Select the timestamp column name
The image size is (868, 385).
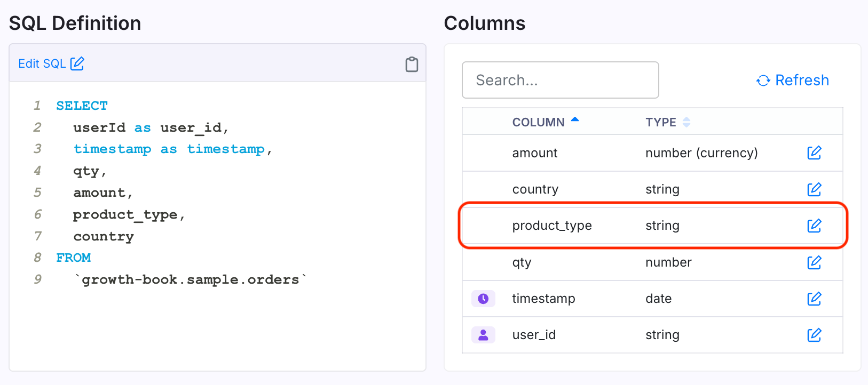pos(543,299)
